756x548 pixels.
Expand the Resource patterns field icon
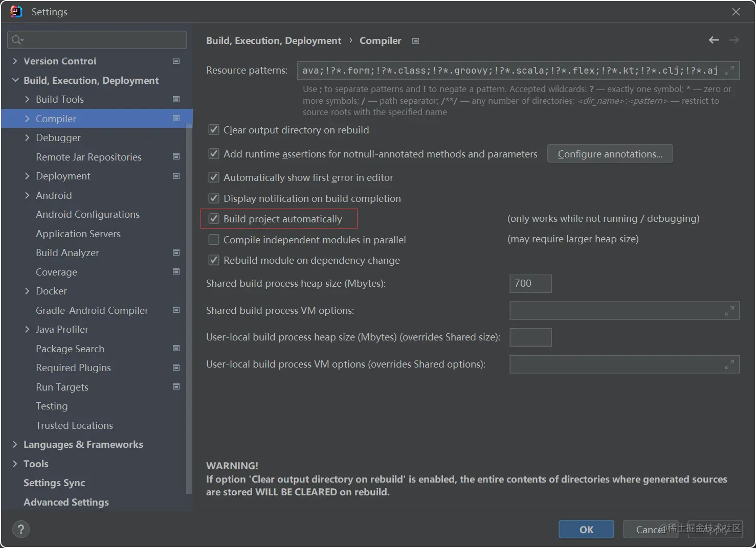pos(729,71)
